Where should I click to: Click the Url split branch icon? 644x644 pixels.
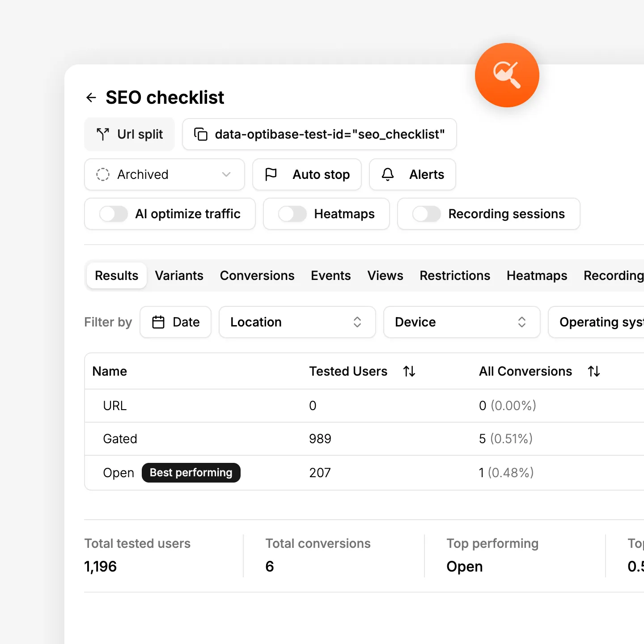pyautogui.click(x=103, y=134)
